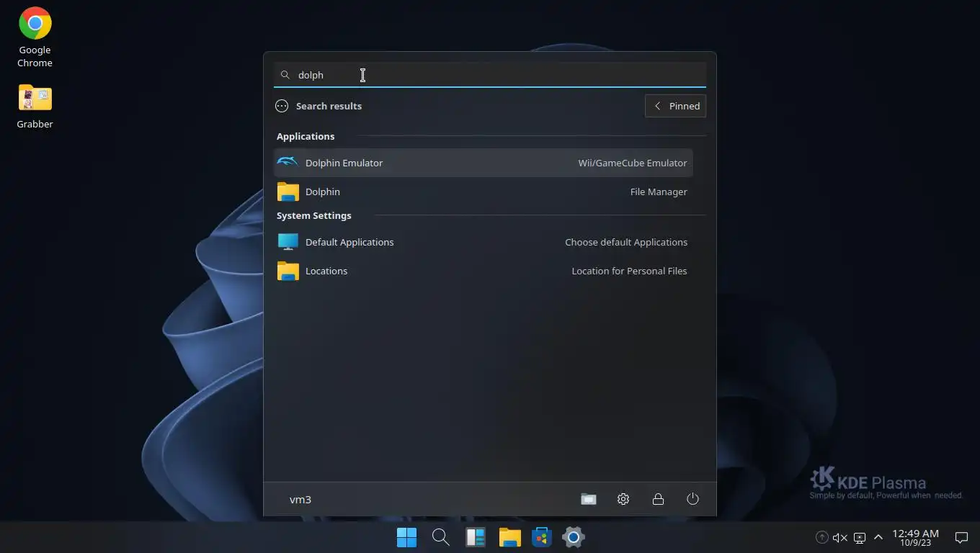Click the System Settings section heading

click(314, 215)
